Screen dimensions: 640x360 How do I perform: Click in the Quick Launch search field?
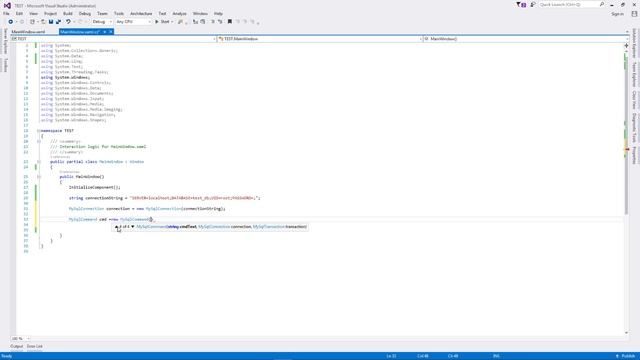[569, 4]
